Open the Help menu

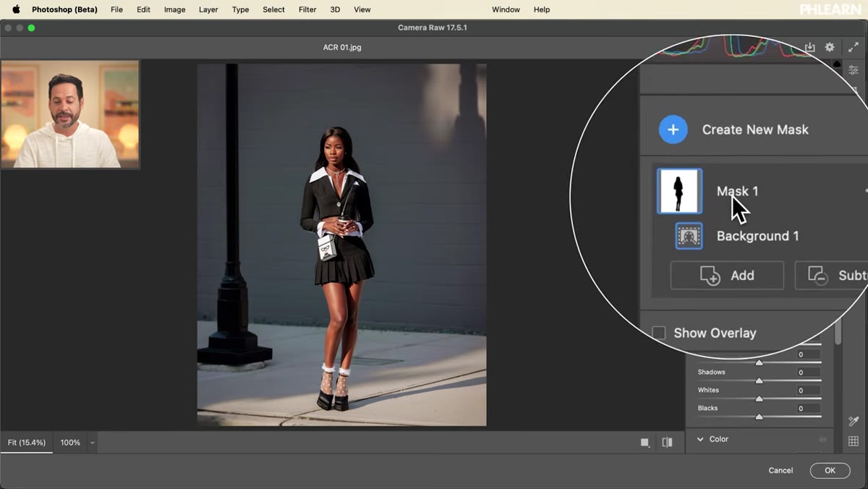(x=542, y=9)
